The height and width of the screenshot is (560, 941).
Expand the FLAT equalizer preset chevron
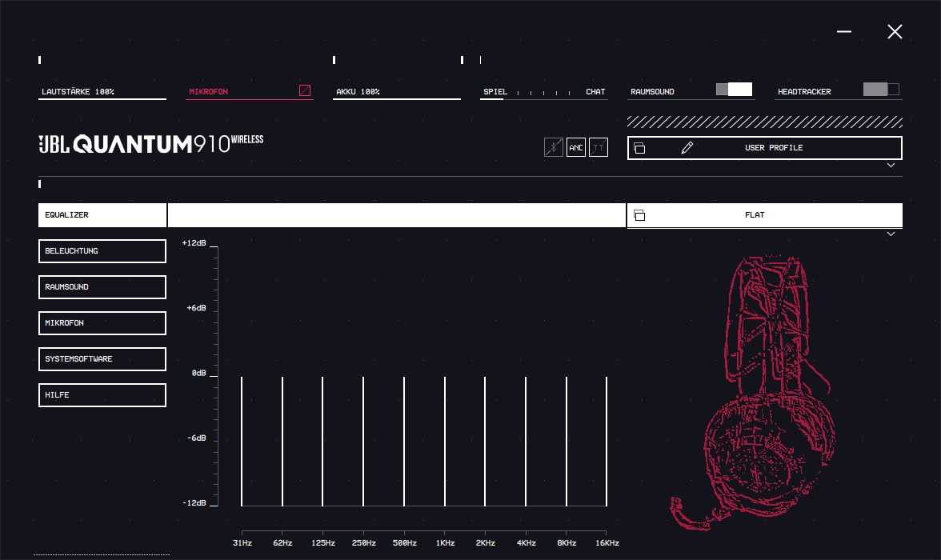891,234
